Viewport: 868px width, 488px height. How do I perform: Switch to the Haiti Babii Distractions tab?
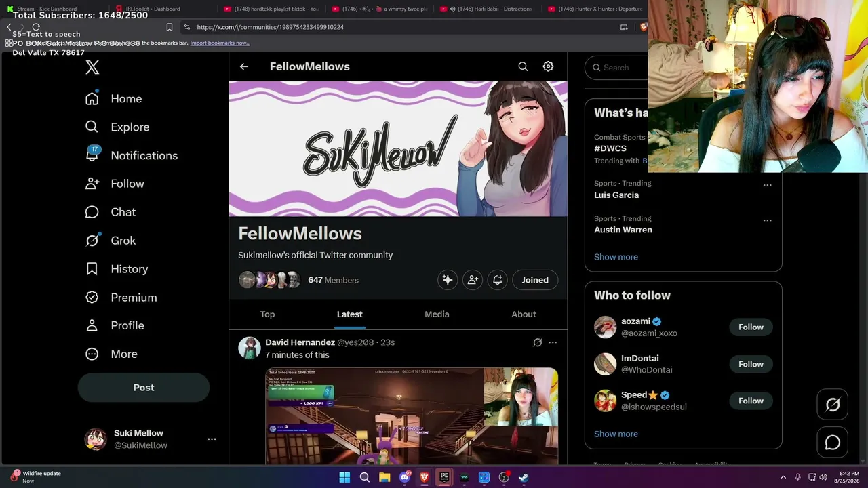[x=486, y=9]
